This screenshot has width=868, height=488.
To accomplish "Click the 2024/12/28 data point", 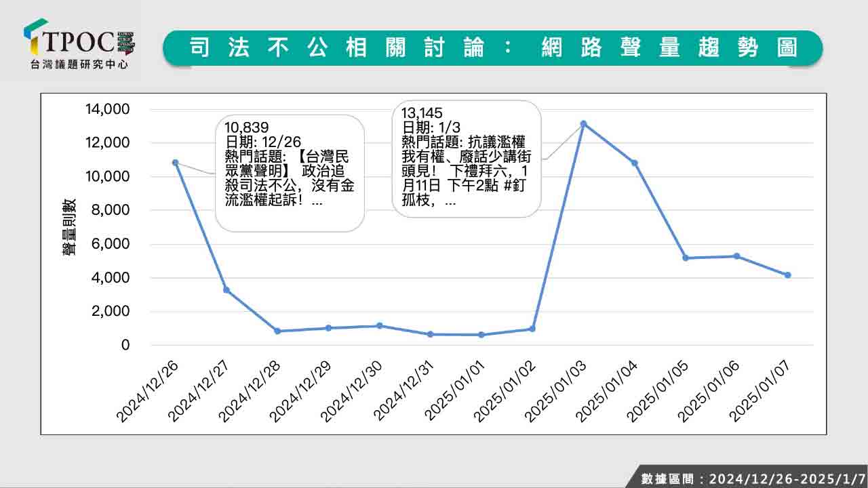I will pos(277,331).
